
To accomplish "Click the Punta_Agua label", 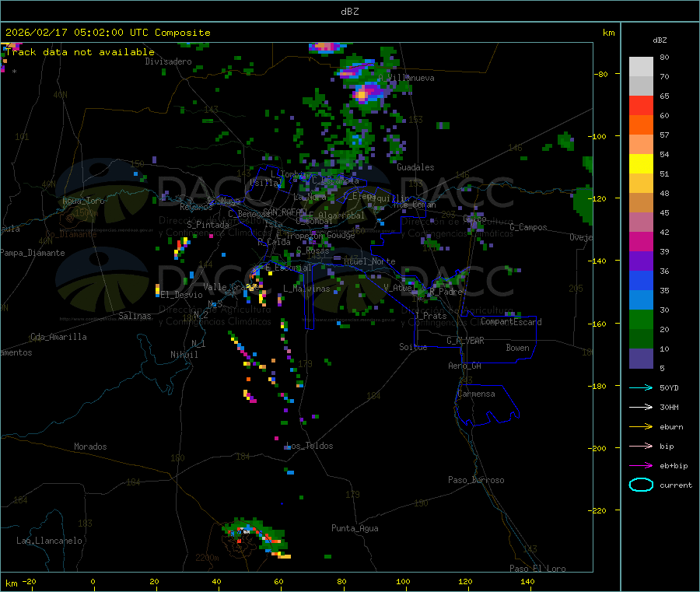I will 355,529.
